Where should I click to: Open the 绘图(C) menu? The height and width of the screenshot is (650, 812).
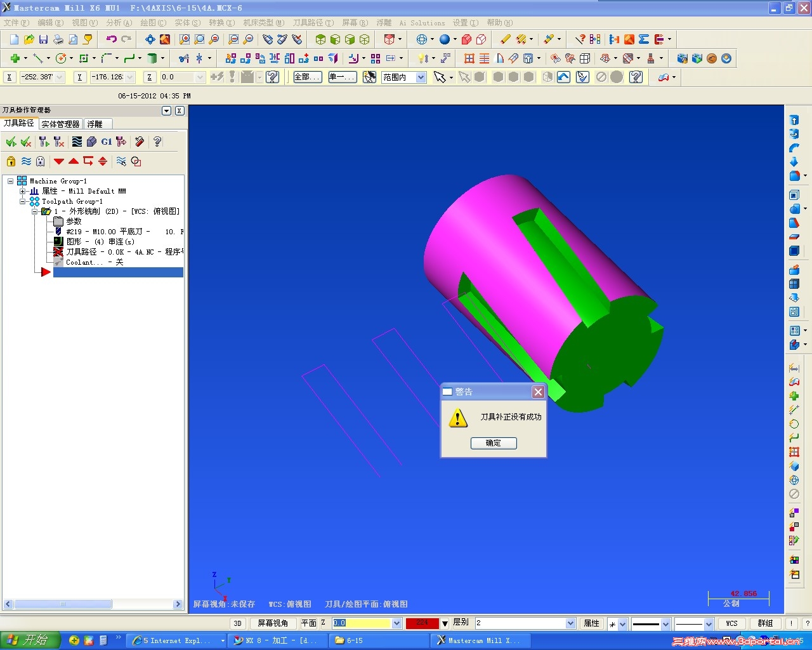point(154,23)
